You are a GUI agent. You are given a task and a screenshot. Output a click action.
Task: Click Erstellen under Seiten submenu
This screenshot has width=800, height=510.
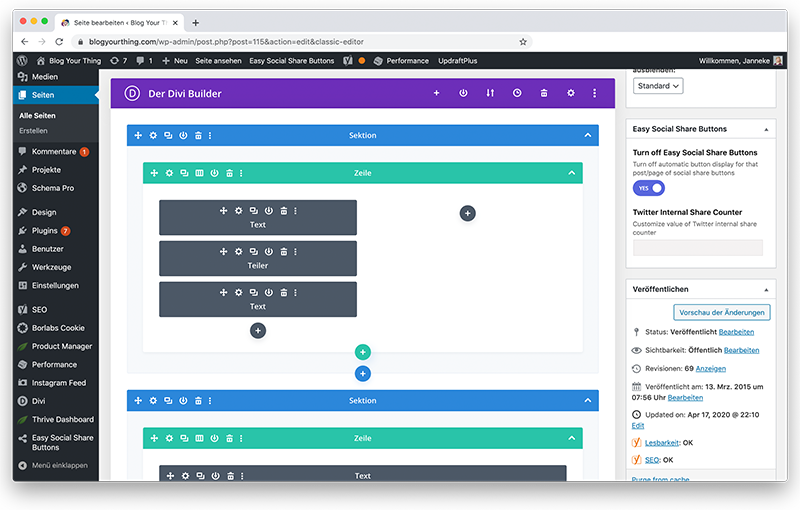33,131
